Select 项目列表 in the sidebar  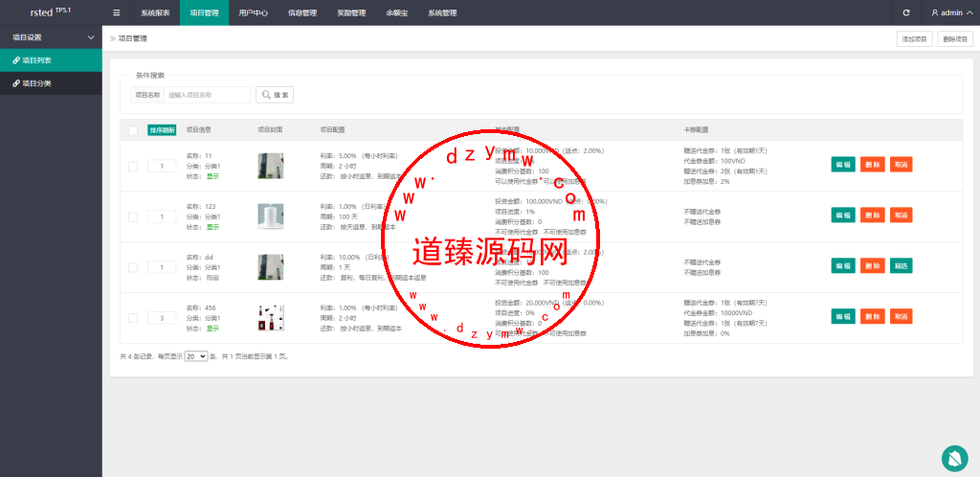[52, 60]
